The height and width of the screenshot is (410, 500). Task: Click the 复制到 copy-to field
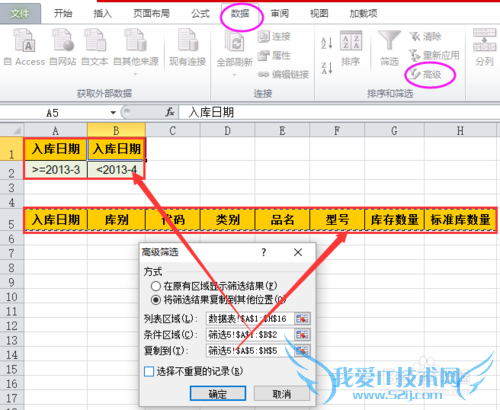(250, 350)
